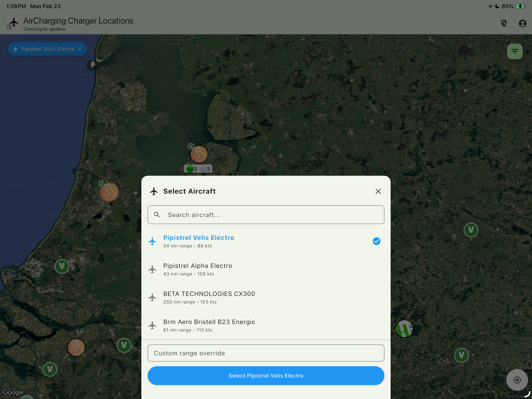
Task: Choose Brm Aero Bristell B23 Energic
Action: 266,325
